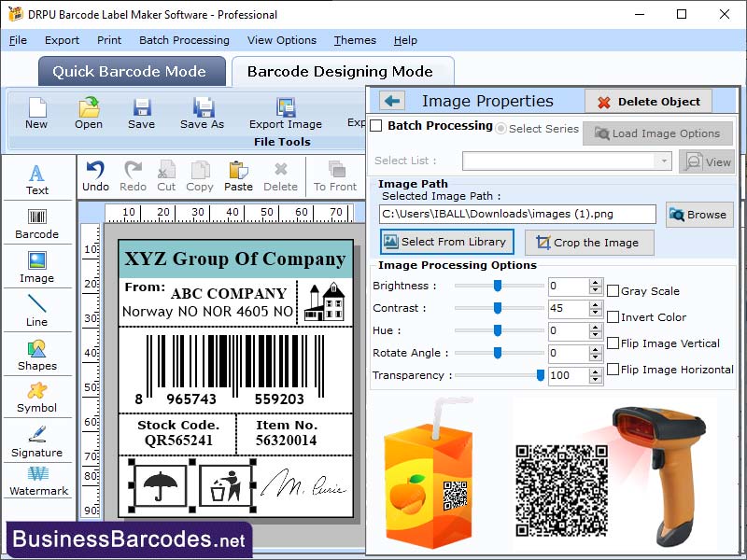Image resolution: width=747 pixels, height=560 pixels.
Task: Undo the last action
Action: click(x=95, y=175)
